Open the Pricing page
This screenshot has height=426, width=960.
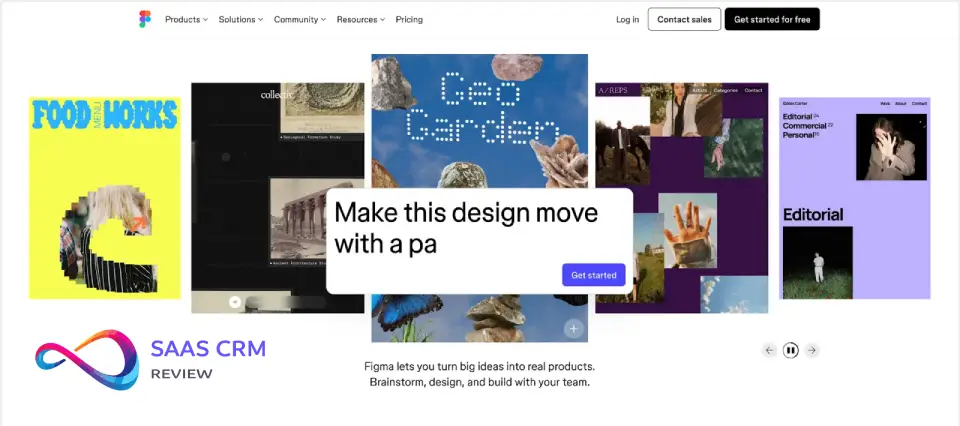tap(409, 20)
